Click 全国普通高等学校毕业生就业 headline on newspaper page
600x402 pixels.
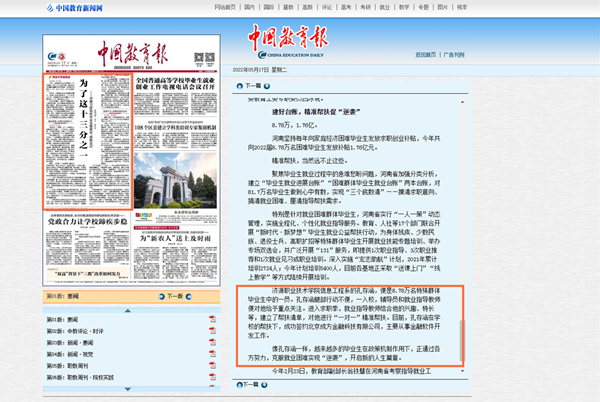click(175, 84)
